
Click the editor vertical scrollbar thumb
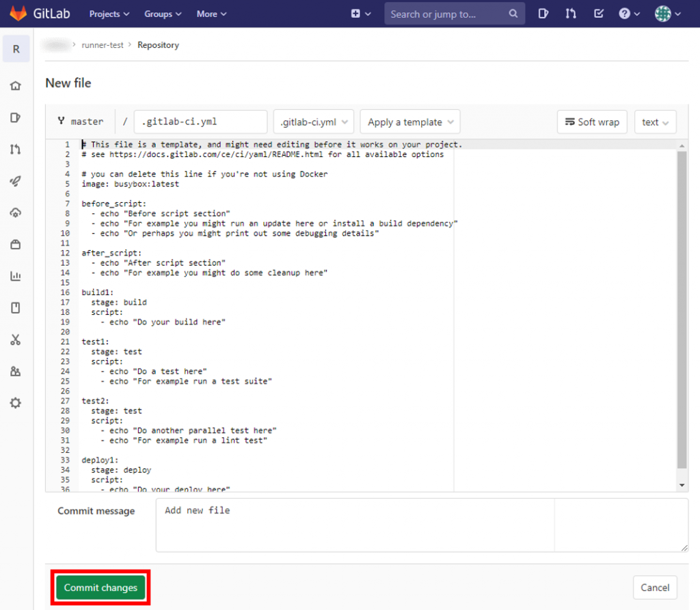[682, 309]
